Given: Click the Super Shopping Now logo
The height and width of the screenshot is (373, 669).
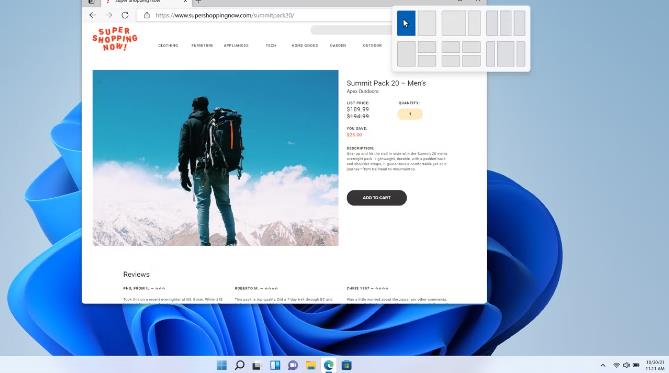Looking at the screenshot, I should coord(114,39).
